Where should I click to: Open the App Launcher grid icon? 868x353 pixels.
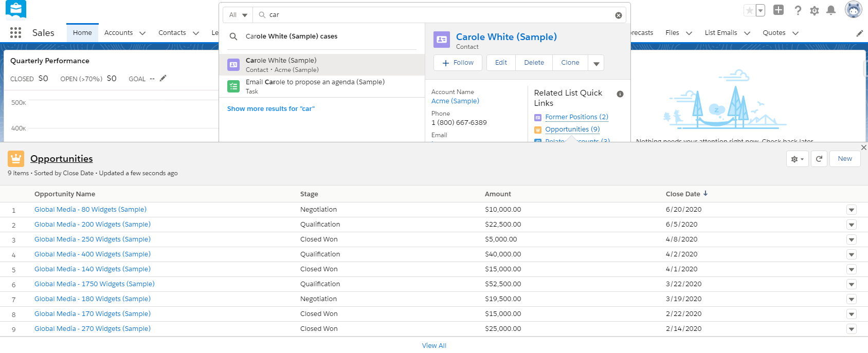click(x=15, y=33)
